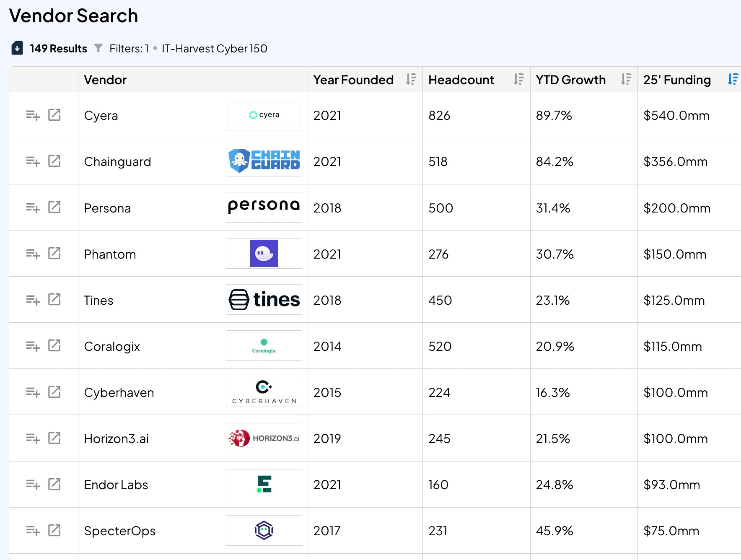
Task: Click the 25' Funding header label
Action: click(x=677, y=80)
